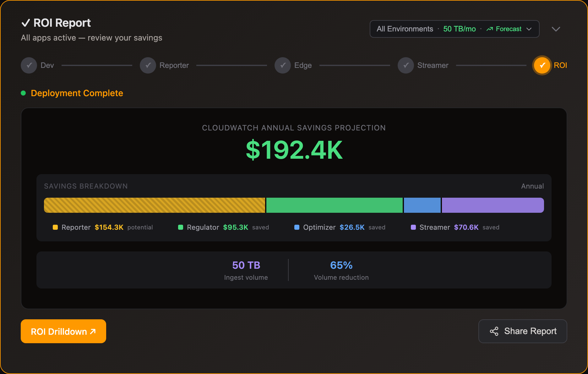The image size is (588, 374).
Task: Select the Streamer label in the stepper
Action: point(433,65)
